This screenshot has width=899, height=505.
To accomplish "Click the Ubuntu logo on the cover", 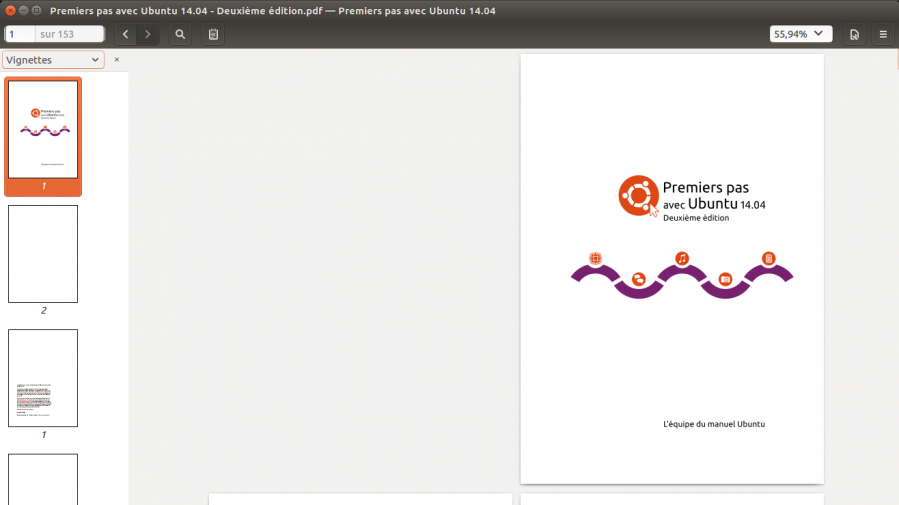I will tap(638, 196).
